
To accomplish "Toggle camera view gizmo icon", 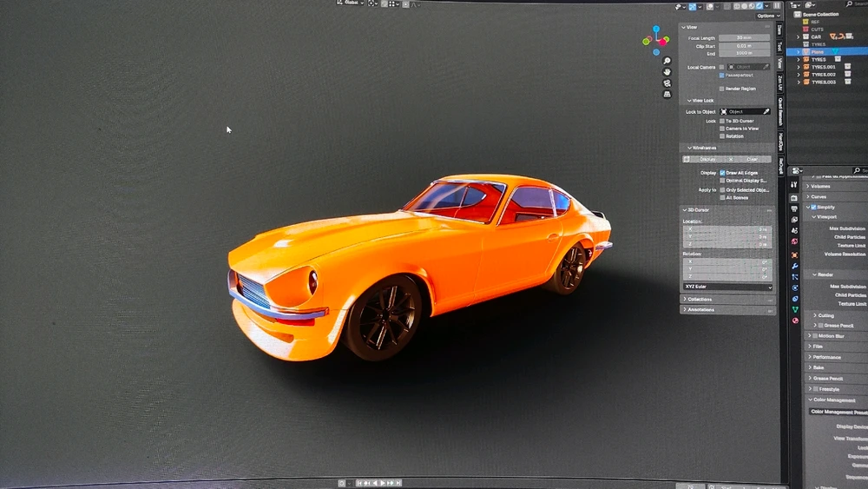I will (667, 83).
